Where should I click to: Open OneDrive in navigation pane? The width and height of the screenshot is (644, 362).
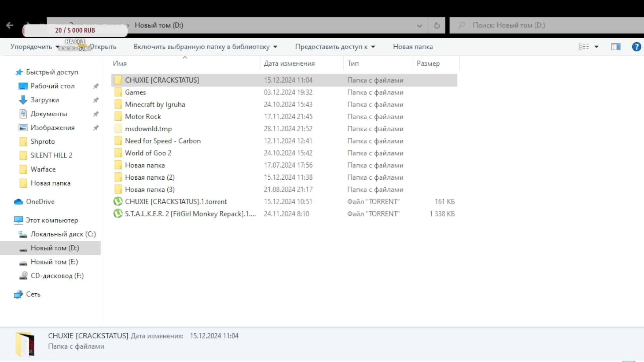click(40, 201)
